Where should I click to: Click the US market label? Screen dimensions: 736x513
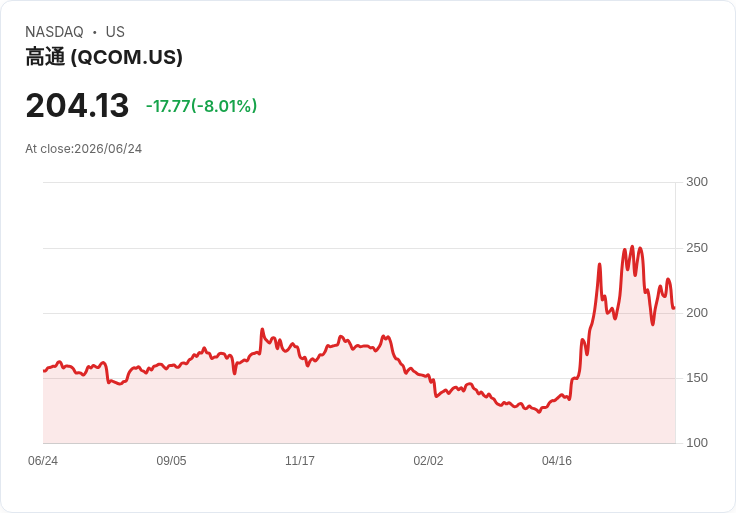click(115, 32)
